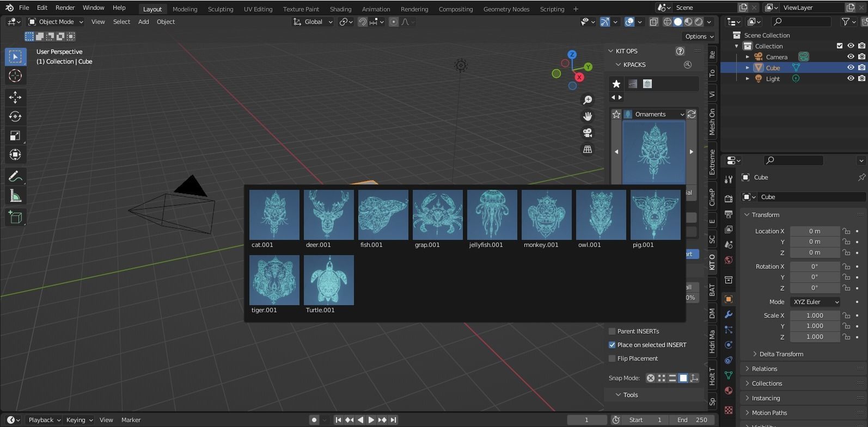The image size is (868, 427).
Task: Open the Render menu
Action: [x=65, y=8]
